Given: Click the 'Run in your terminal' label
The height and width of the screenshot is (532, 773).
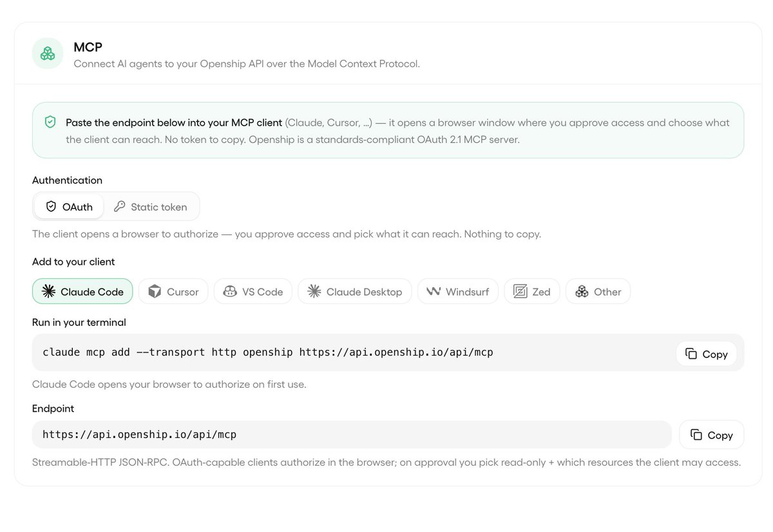Looking at the screenshot, I should click(x=79, y=322).
